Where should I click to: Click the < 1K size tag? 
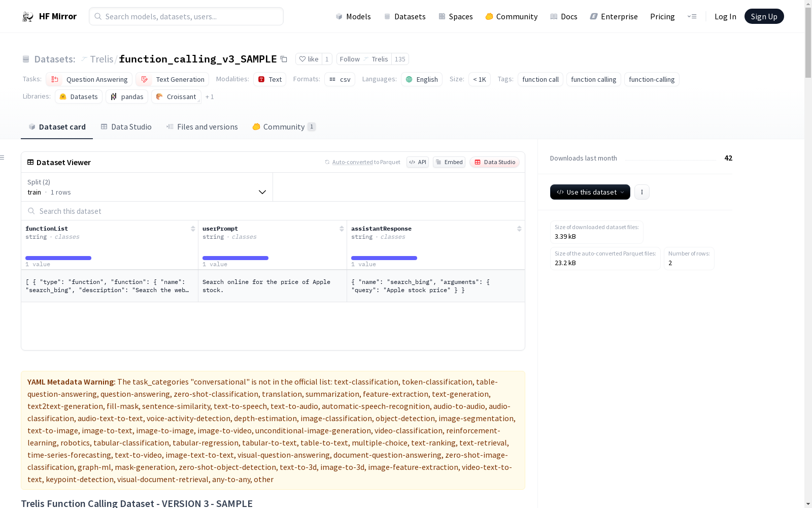[x=480, y=79]
